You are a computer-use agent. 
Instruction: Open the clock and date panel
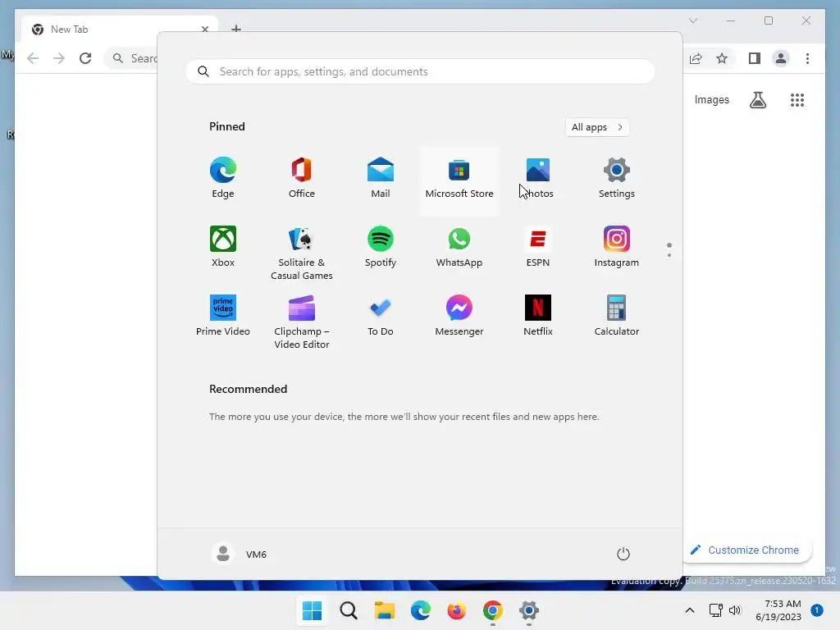coord(778,610)
